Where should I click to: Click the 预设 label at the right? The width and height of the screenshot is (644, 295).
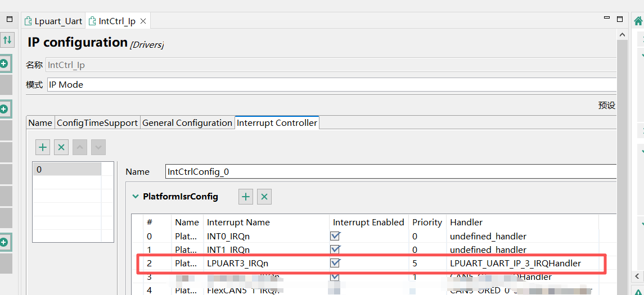point(607,106)
